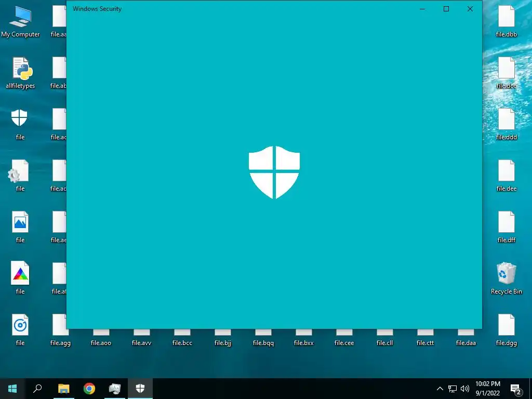Select file.bjj on the desktop
Viewport: 532px width, 399px height.
pyautogui.click(x=222, y=339)
